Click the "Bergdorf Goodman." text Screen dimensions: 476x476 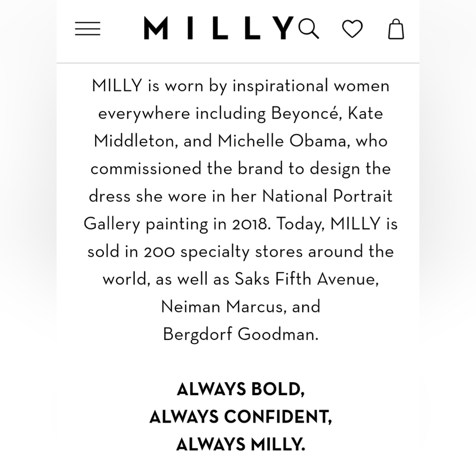[241, 334]
